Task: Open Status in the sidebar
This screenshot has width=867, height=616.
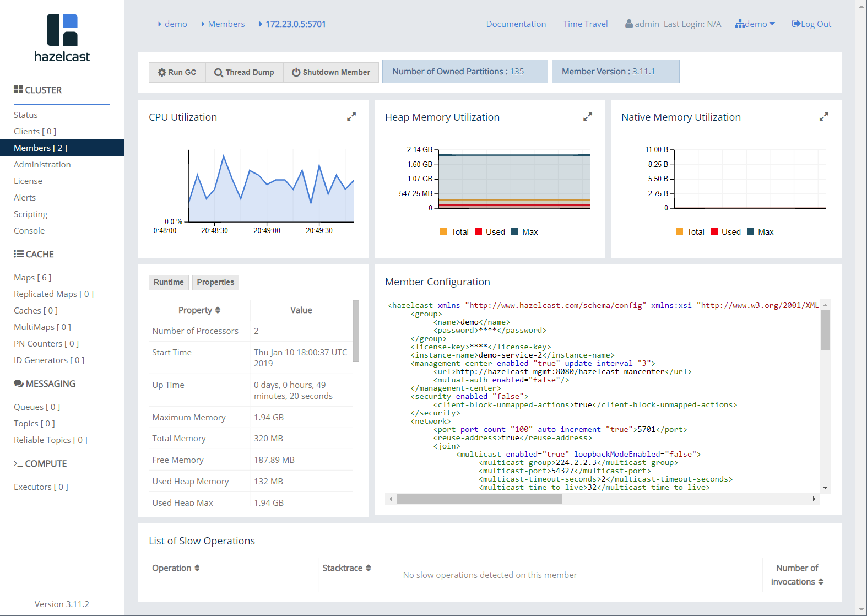Action: (26, 115)
